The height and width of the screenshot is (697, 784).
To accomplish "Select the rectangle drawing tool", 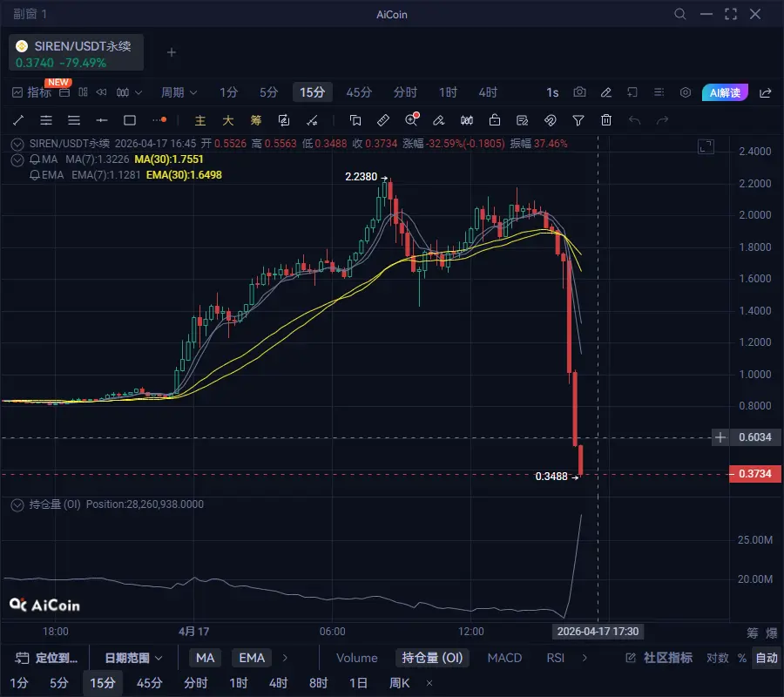I will (130, 120).
